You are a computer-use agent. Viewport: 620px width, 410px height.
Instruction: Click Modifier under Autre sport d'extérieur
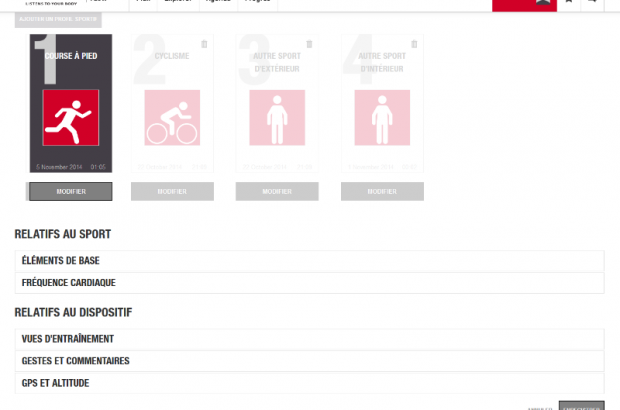point(277,191)
